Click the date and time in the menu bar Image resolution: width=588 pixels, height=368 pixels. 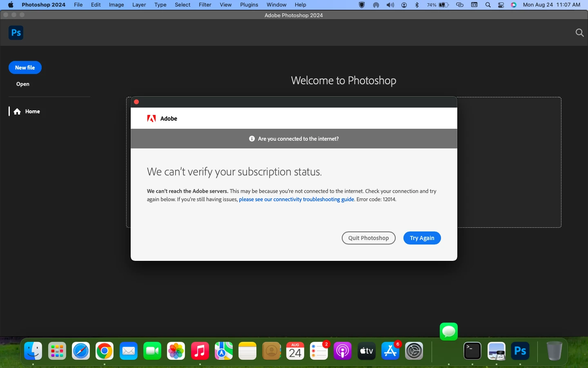tap(552, 5)
